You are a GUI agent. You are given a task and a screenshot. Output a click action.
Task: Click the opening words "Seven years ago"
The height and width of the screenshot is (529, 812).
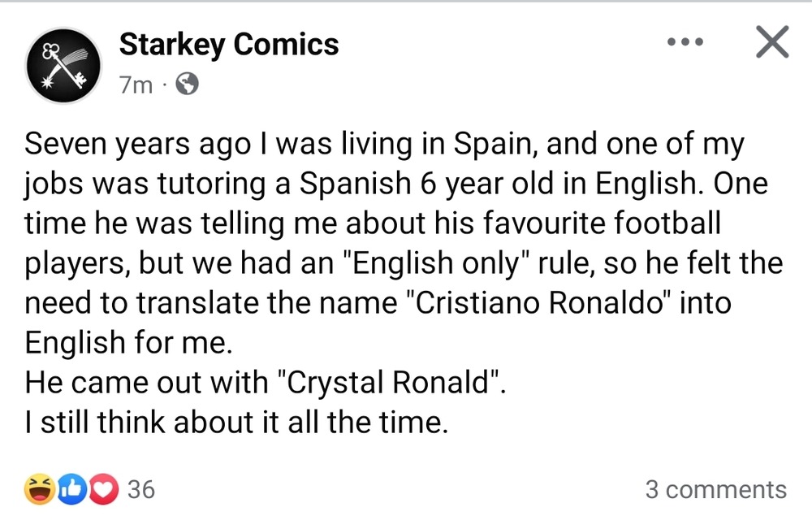click(x=138, y=144)
